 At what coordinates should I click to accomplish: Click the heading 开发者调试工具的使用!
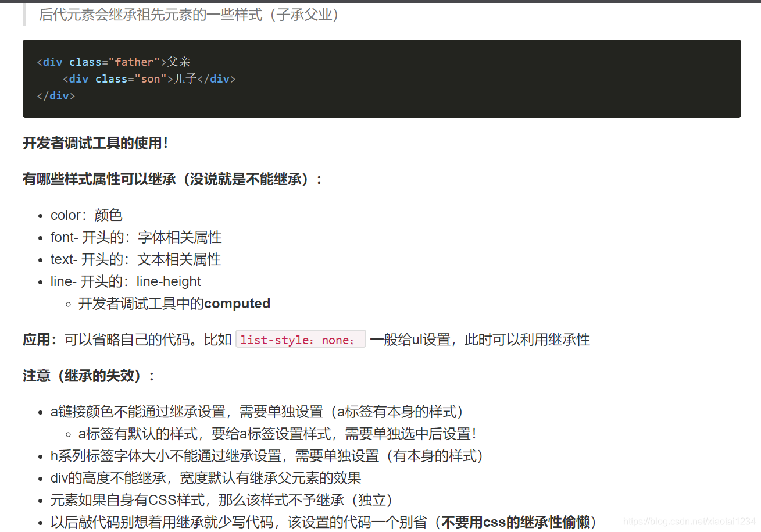tap(95, 143)
